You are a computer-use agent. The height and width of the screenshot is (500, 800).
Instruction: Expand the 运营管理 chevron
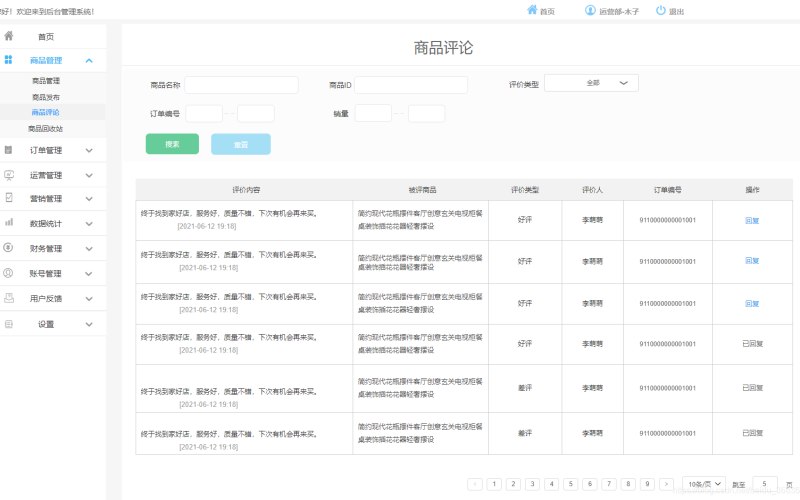click(x=89, y=176)
